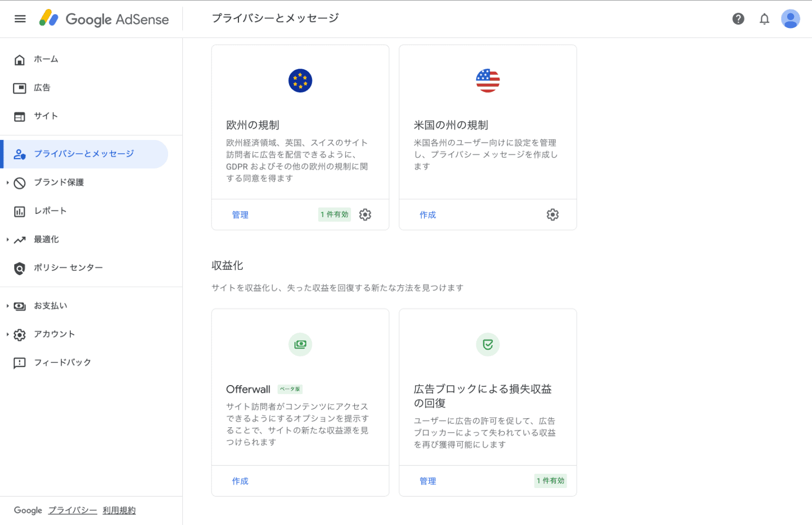Screen dimensions: 812x525
Task: Click the 1件有効 badge on 欧州の規制 card
Action: [334, 214]
